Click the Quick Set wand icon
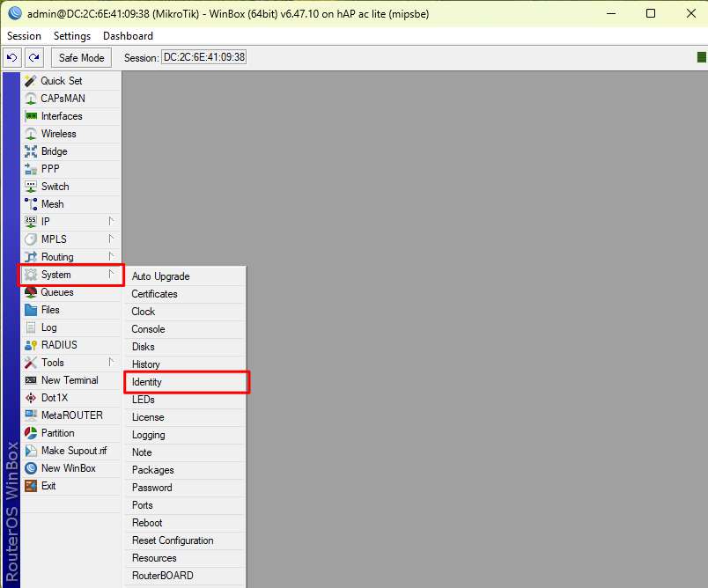This screenshot has height=588, width=708. tap(31, 81)
